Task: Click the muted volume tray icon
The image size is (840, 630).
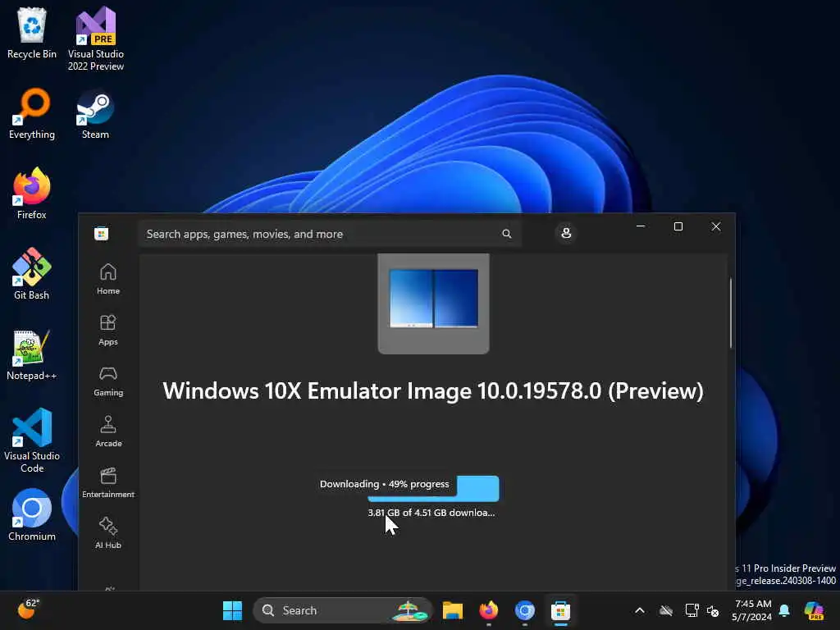Action: point(713,610)
